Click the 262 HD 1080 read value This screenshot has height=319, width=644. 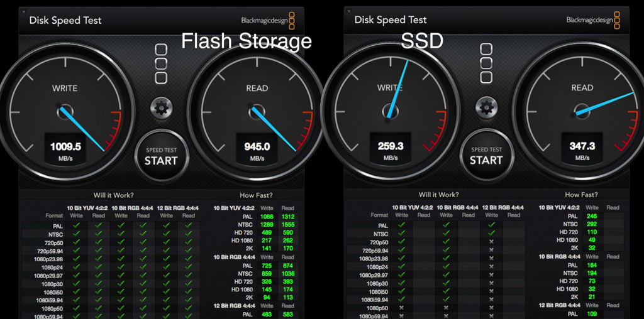(288, 241)
